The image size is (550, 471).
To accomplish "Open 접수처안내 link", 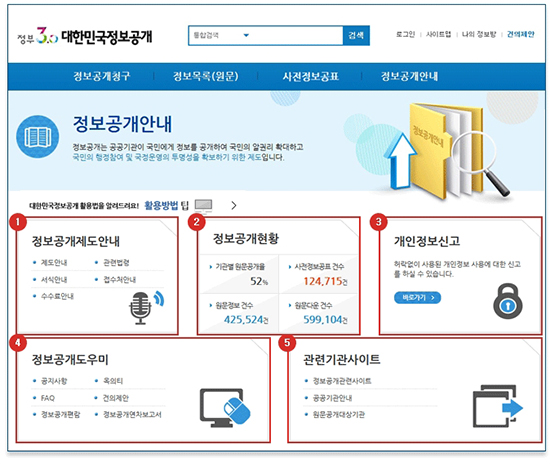I will (119, 280).
